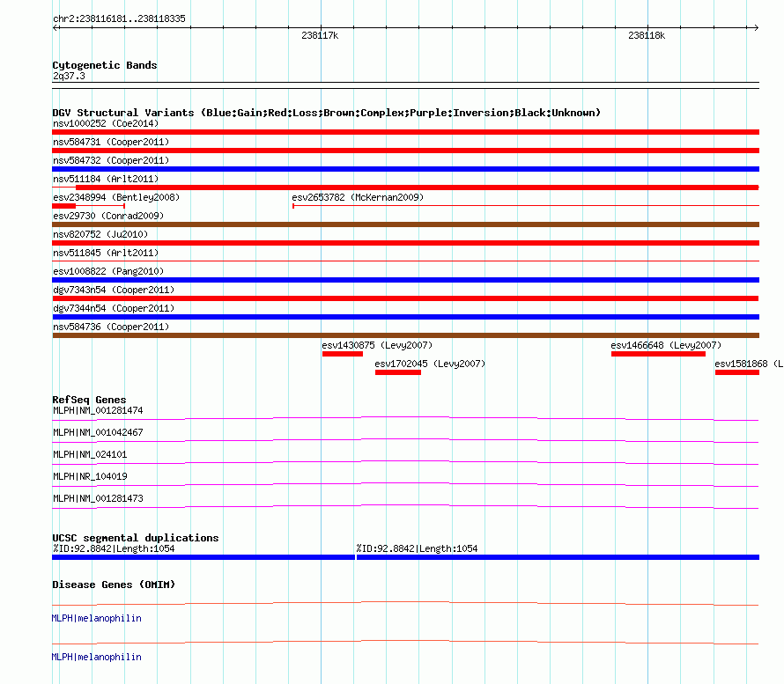
Task: Click the esv29730 (Conrad2009) brown complex bar
Action: (405, 224)
